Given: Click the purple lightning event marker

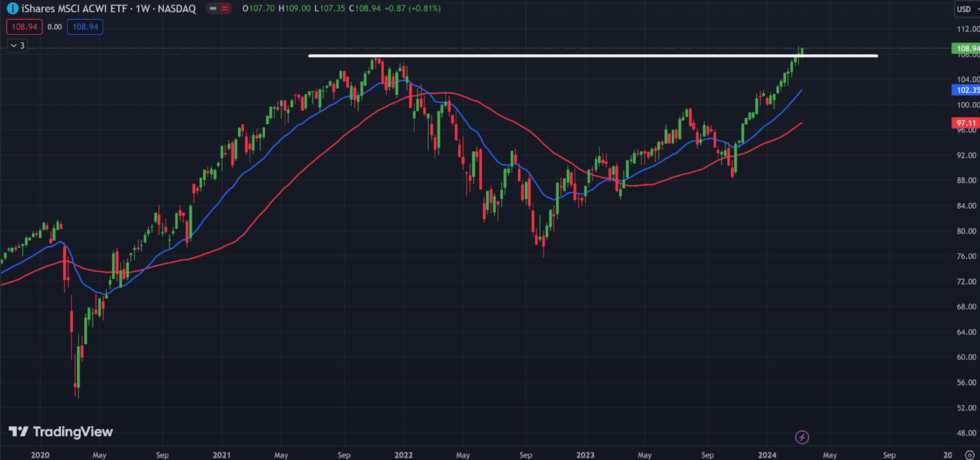Looking at the screenshot, I should pyautogui.click(x=802, y=437).
